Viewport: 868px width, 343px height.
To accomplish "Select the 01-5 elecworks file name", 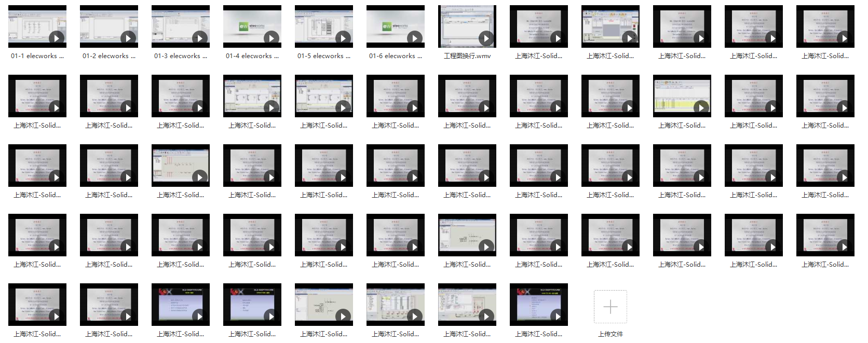I will coord(324,56).
